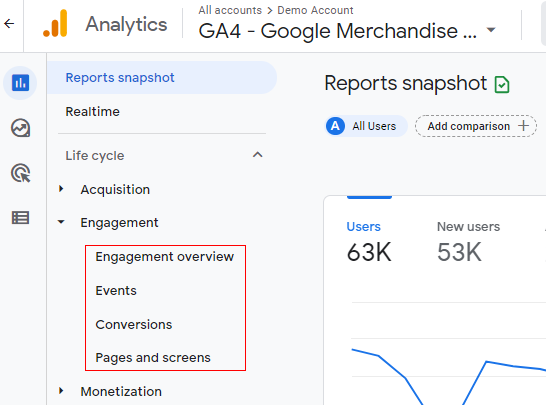This screenshot has width=546, height=405.
Task: Click the Monetization label
Action: point(121,391)
